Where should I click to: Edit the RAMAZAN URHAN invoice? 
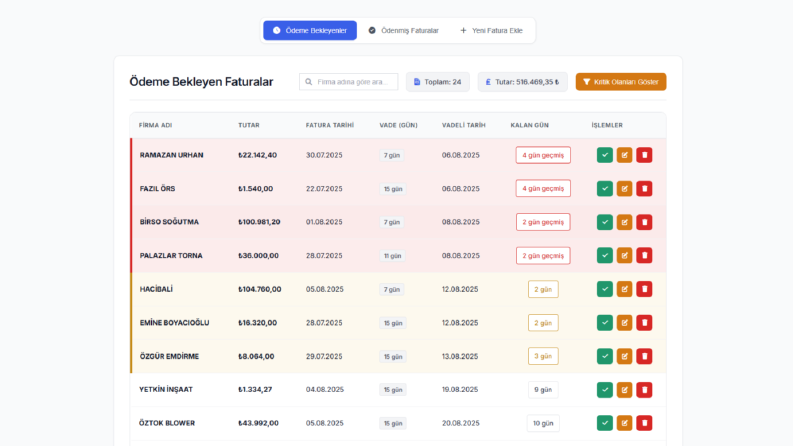625,155
